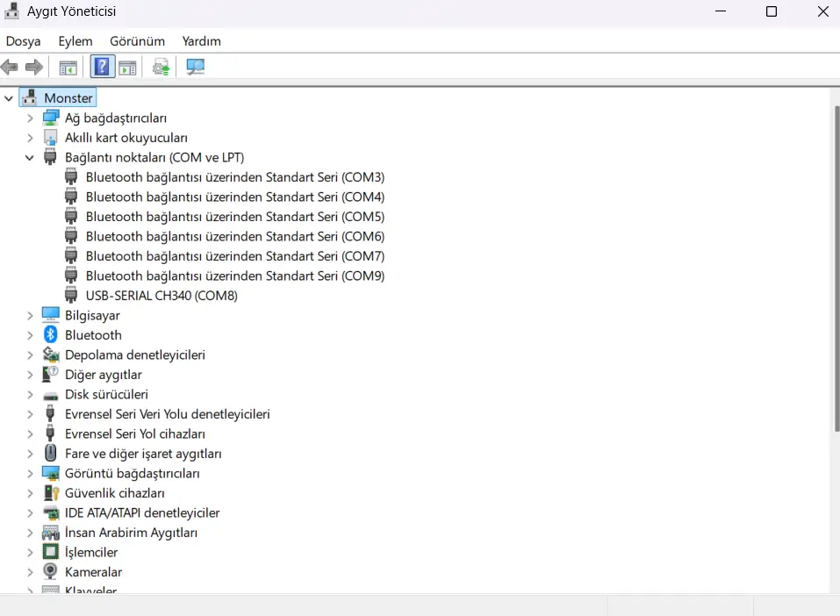The width and height of the screenshot is (840, 616).
Task: Expand Ağ bağdaştırıcıları category
Action: (30, 118)
